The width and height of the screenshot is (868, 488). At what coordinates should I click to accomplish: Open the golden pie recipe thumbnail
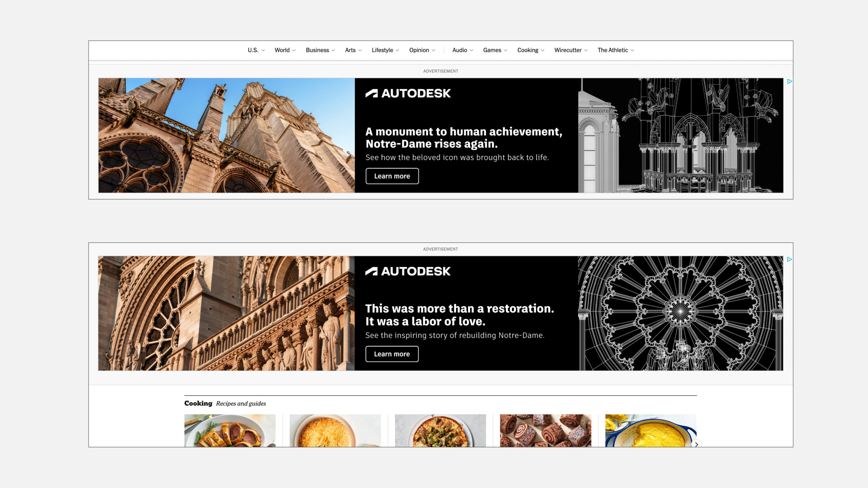(335, 430)
